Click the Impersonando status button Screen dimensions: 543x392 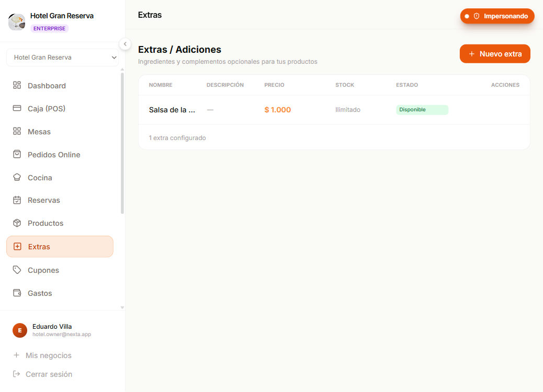pyautogui.click(x=497, y=16)
